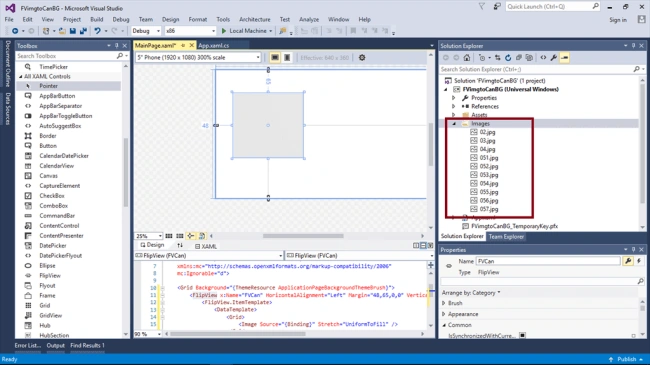Click Sign in link
Screen dimensions: 650x365
coord(618,20)
